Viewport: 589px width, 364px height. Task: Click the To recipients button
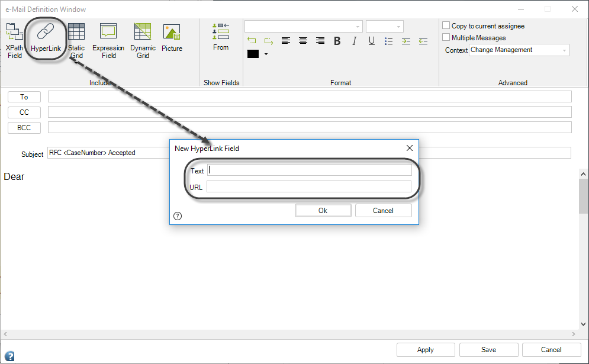click(24, 97)
